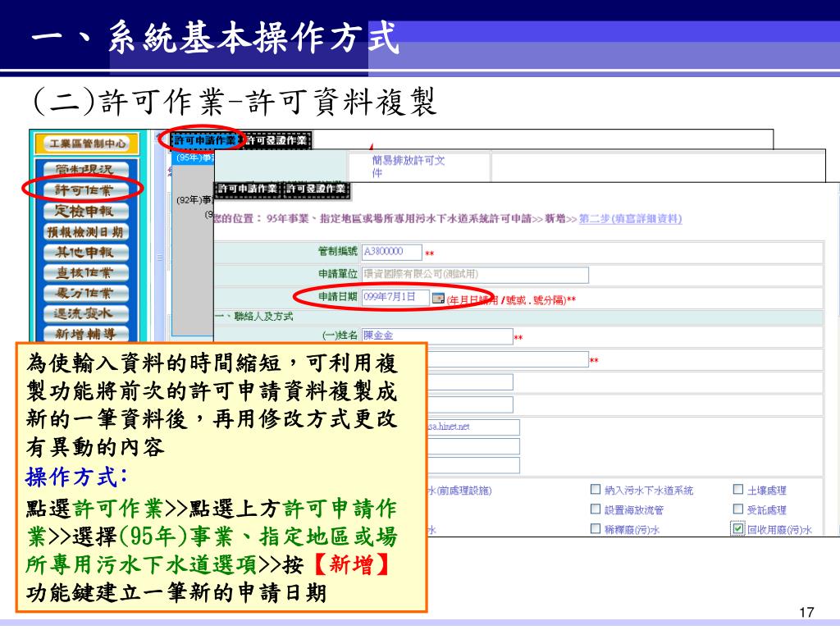
Task: Uncheck 回收用廢(污)水 checkbox
Action: (737, 529)
